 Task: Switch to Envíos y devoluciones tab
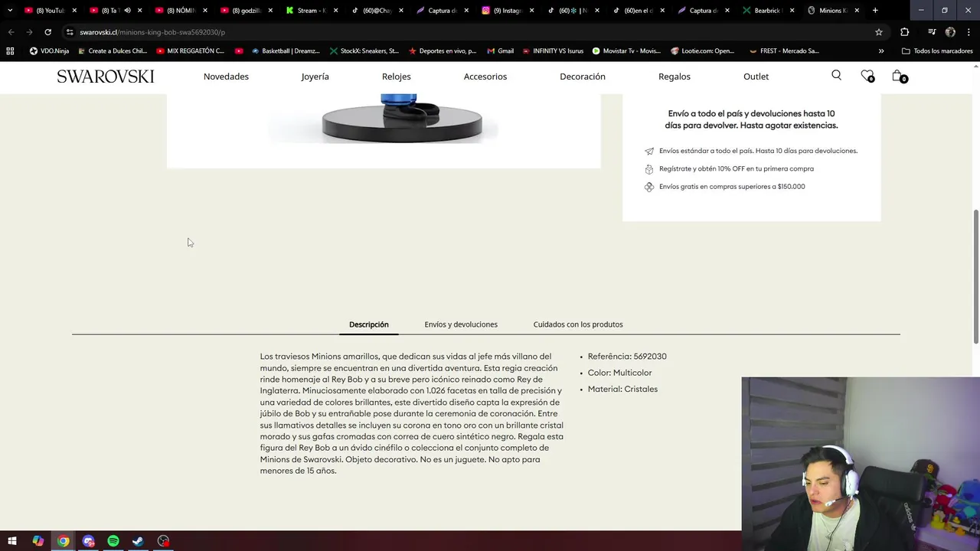pos(461,324)
